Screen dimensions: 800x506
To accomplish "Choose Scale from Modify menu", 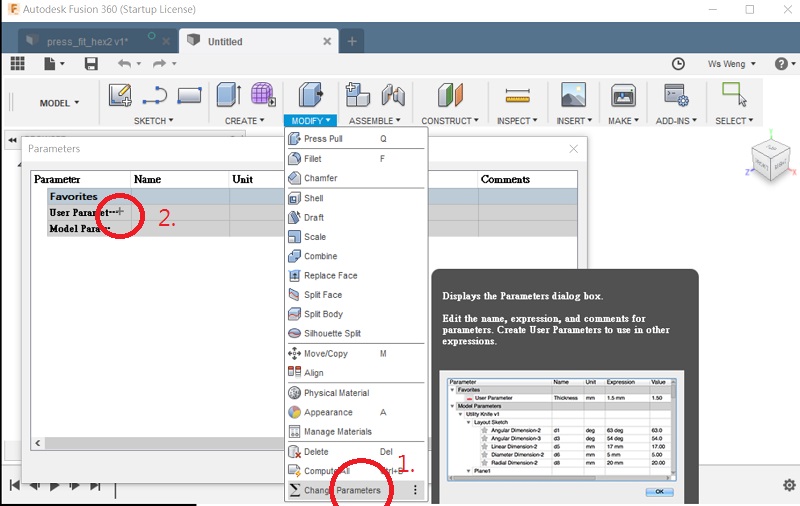I will pyautogui.click(x=356, y=237).
